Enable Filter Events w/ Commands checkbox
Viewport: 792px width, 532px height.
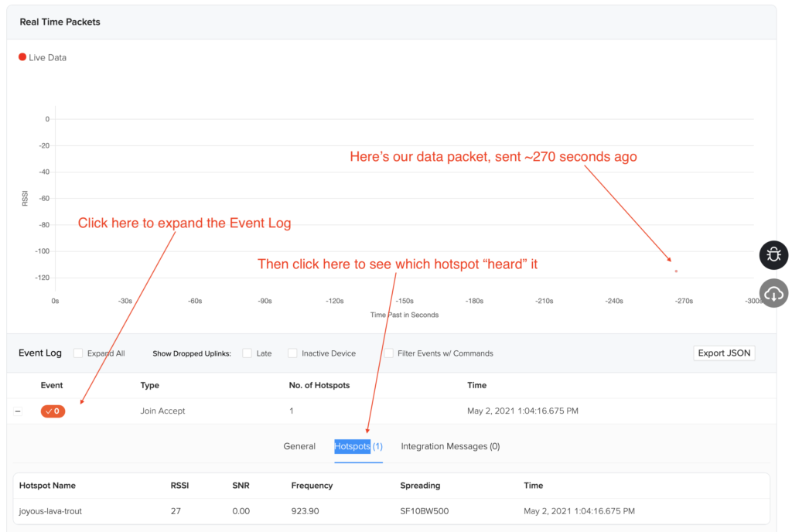(389, 353)
